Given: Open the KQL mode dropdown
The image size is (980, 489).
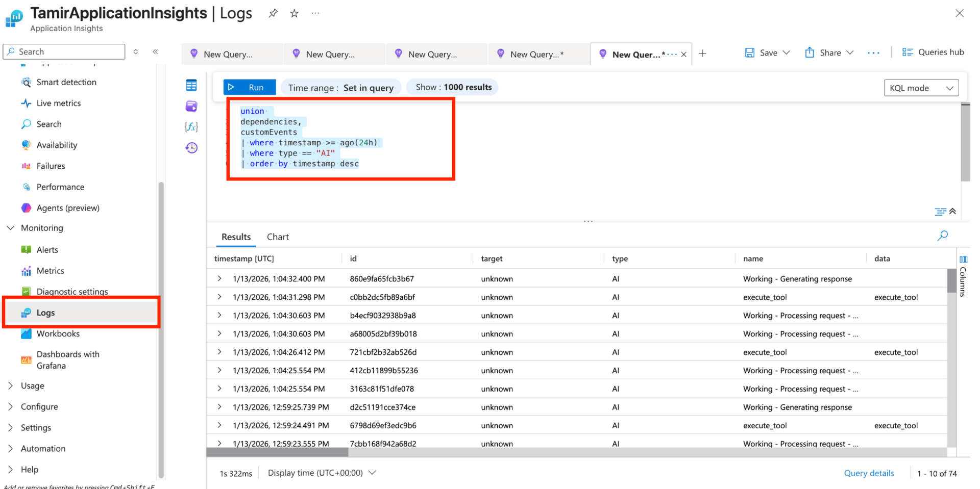Looking at the screenshot, I should [921, 88].
